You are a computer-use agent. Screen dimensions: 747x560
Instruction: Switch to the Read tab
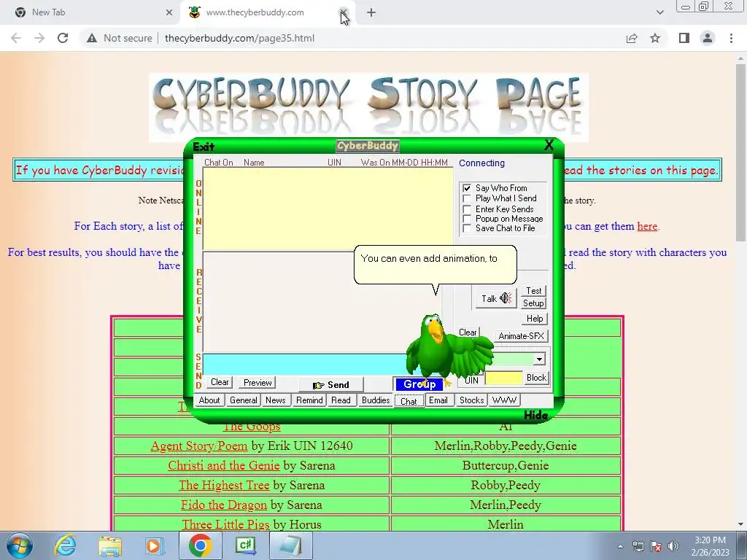341,400
